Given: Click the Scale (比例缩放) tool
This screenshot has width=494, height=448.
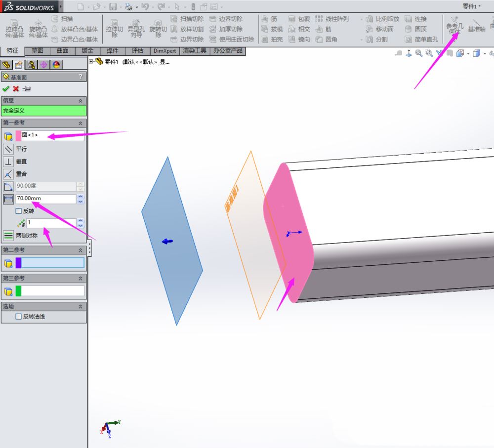Looking at the screenshot, I should pyautogui.click(x=382, y=19).
